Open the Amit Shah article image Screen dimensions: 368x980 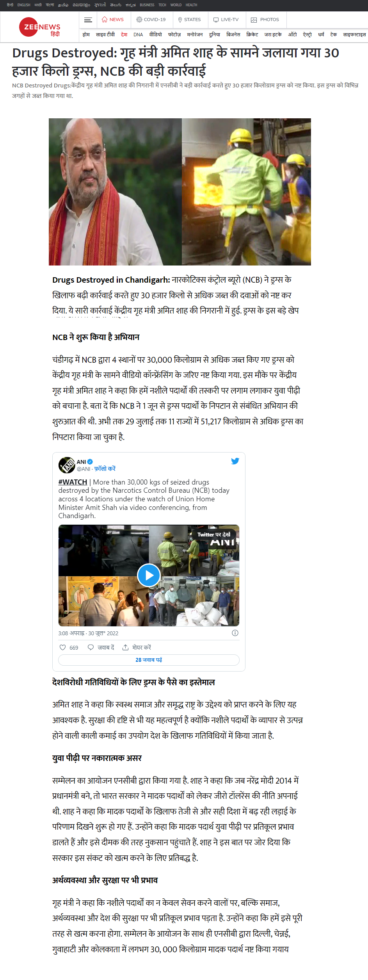click(180, 192)
